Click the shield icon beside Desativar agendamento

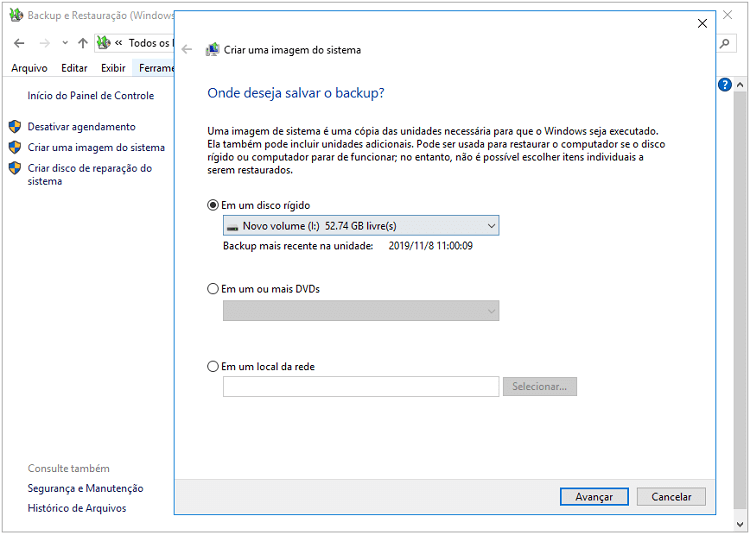click(x=15, y=127)
